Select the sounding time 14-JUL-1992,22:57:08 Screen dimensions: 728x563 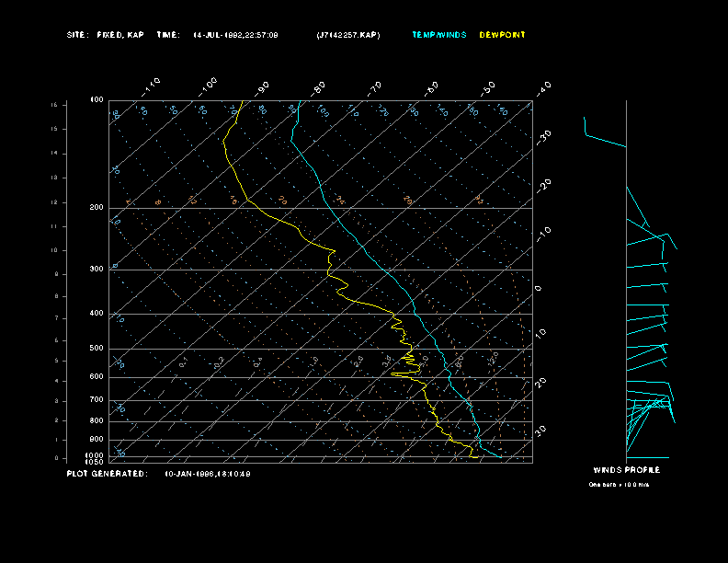click(x=236, y=35)
